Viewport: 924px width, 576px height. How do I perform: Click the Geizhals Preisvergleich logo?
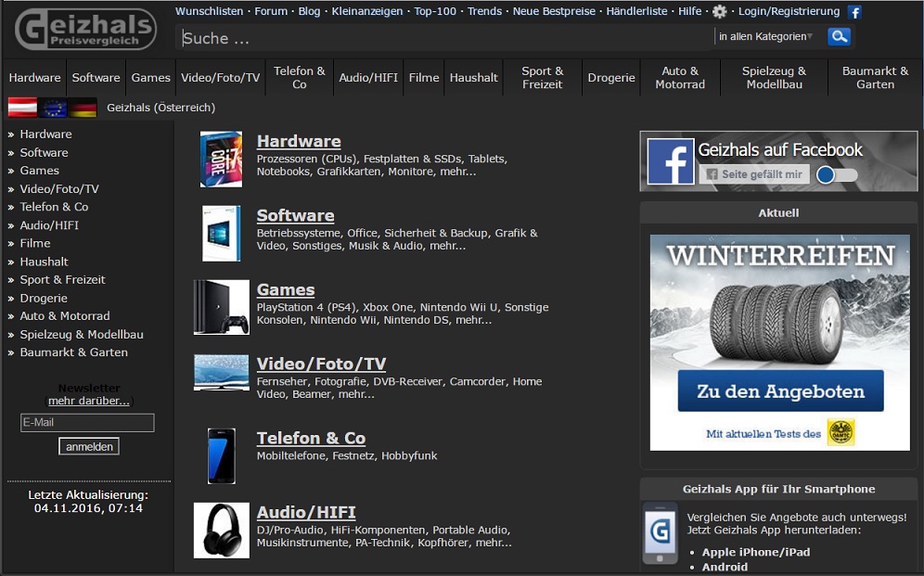tap(84, 30)
